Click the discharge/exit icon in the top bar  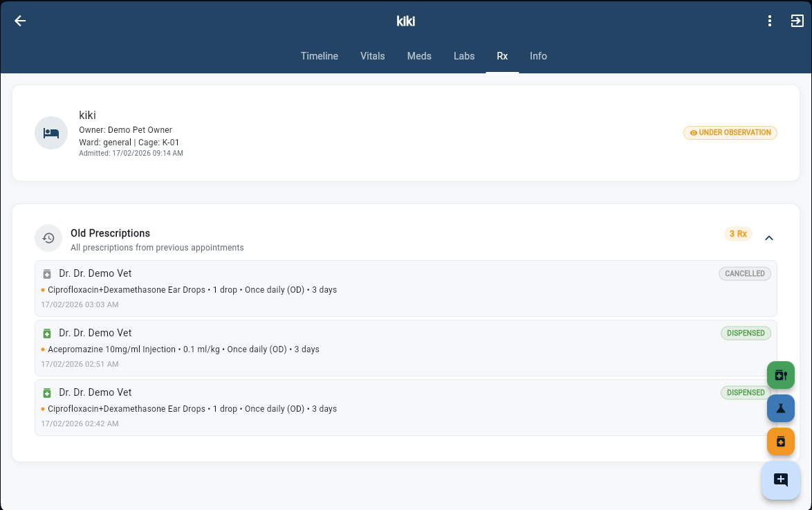tap(797, 21)
